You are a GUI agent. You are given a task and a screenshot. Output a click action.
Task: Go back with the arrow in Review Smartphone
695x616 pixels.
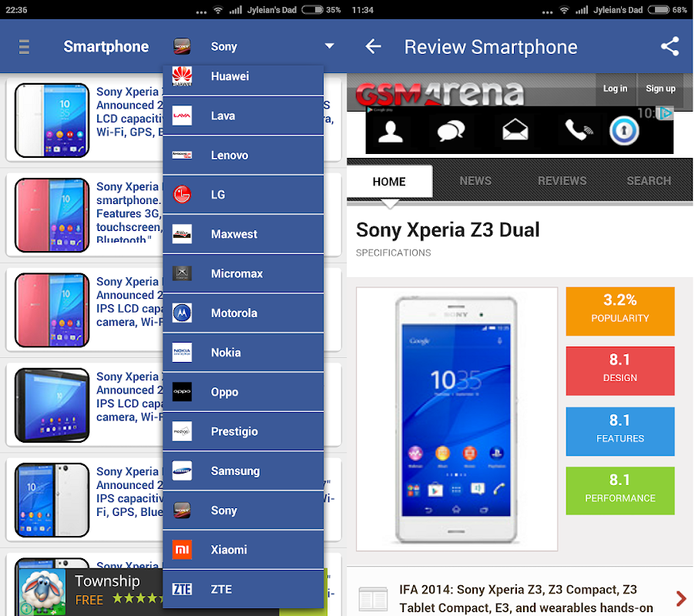click(x=373, y=46)
